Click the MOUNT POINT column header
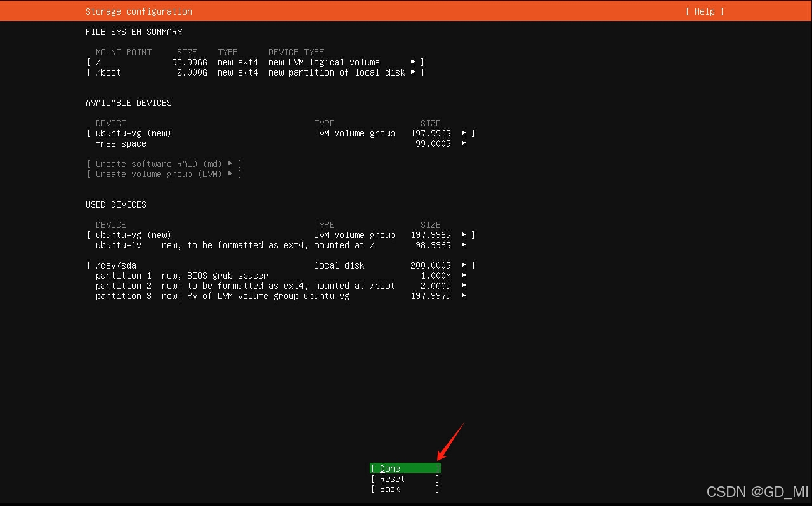The height and width of the screenshot is (506, 812). click(124, 52)
